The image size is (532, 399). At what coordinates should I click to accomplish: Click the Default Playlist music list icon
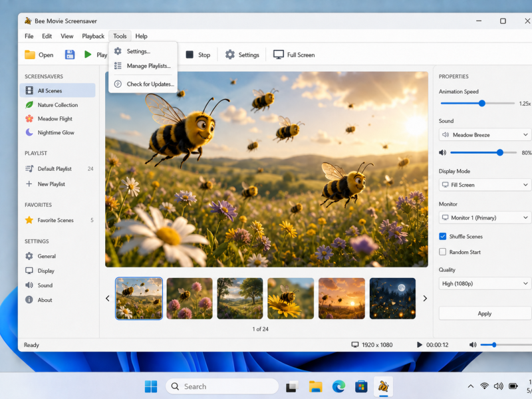(29, 169)
